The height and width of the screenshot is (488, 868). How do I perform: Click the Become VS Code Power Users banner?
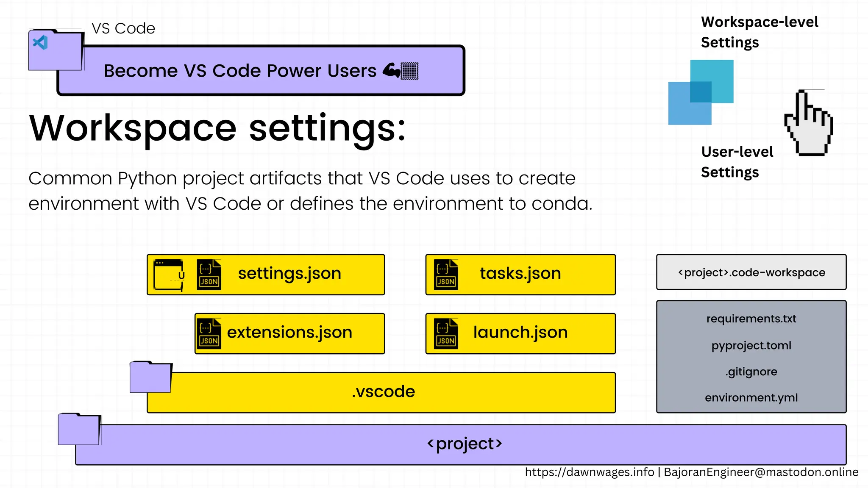[261, 70]
